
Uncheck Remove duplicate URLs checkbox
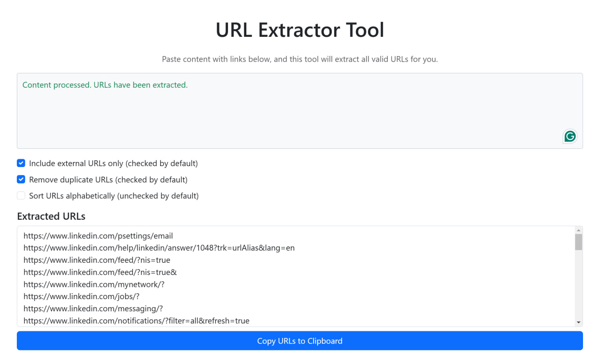pos(21,179)
